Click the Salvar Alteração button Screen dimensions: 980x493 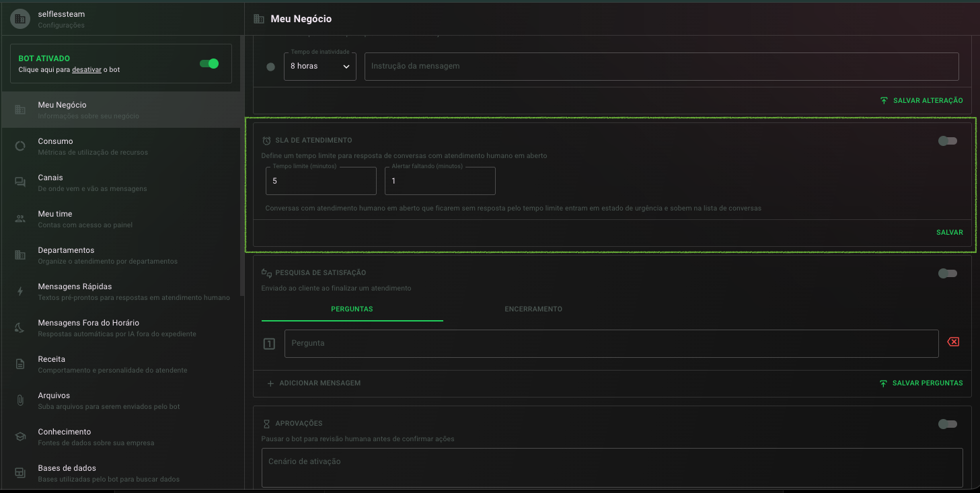click(921, 100)
